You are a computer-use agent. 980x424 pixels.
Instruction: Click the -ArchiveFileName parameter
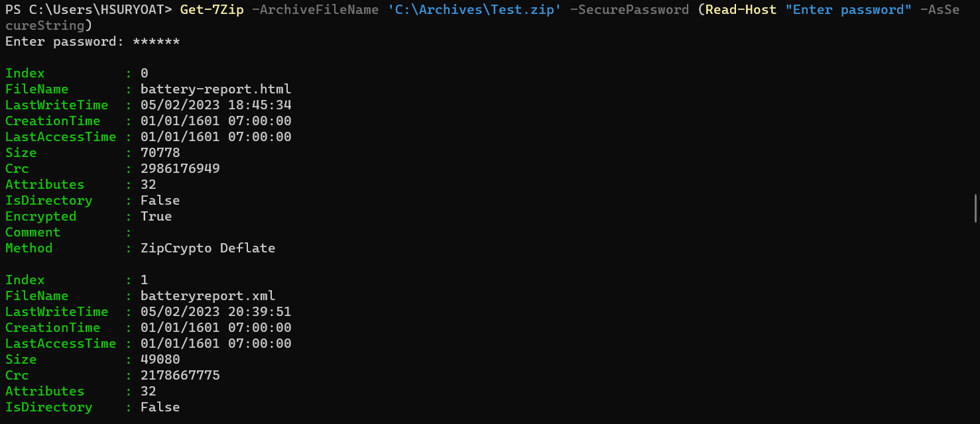click(x=315, y=10)
